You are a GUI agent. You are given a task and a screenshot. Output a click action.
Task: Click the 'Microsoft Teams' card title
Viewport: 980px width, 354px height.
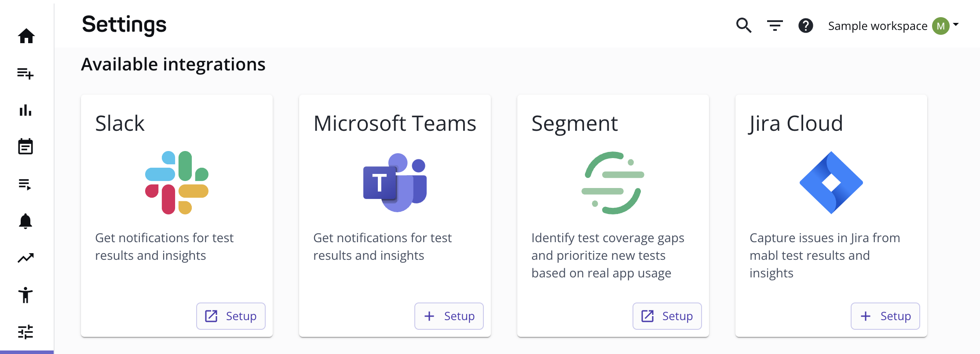[x=395, y=123]
